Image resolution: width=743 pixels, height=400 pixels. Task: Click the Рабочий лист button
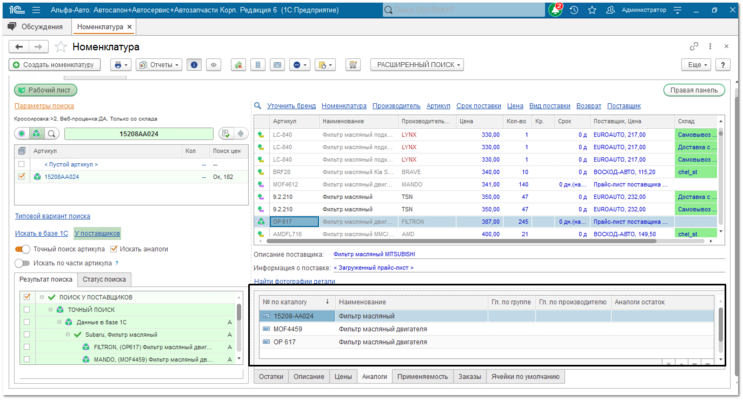(x=45, y=90)
